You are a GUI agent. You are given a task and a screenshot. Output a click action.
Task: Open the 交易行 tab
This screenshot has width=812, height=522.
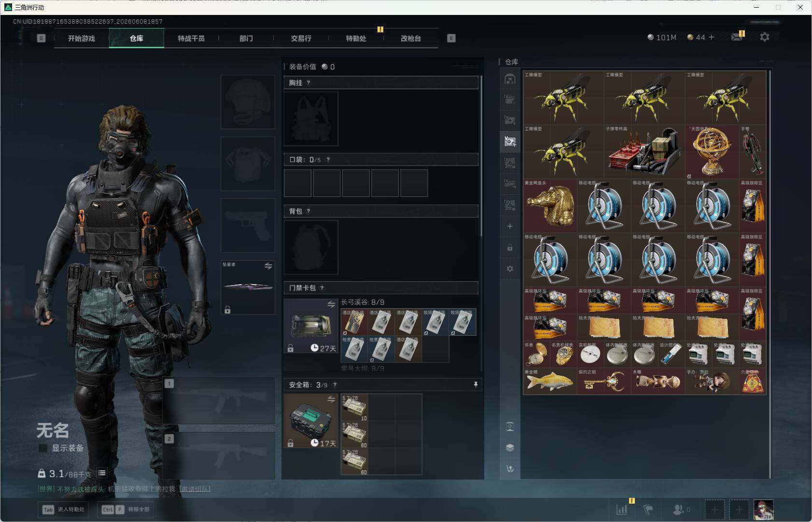[301, 38]
